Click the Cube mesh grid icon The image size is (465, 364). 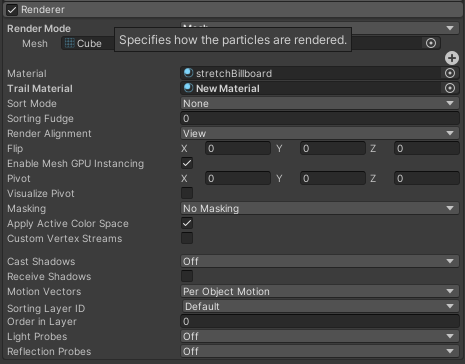[69, 43]
